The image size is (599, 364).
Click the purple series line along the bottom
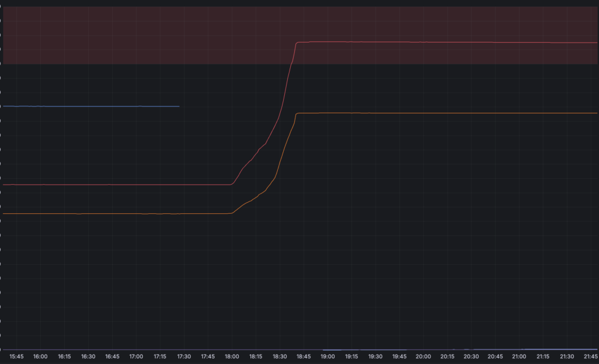click(x=300, y=349)
